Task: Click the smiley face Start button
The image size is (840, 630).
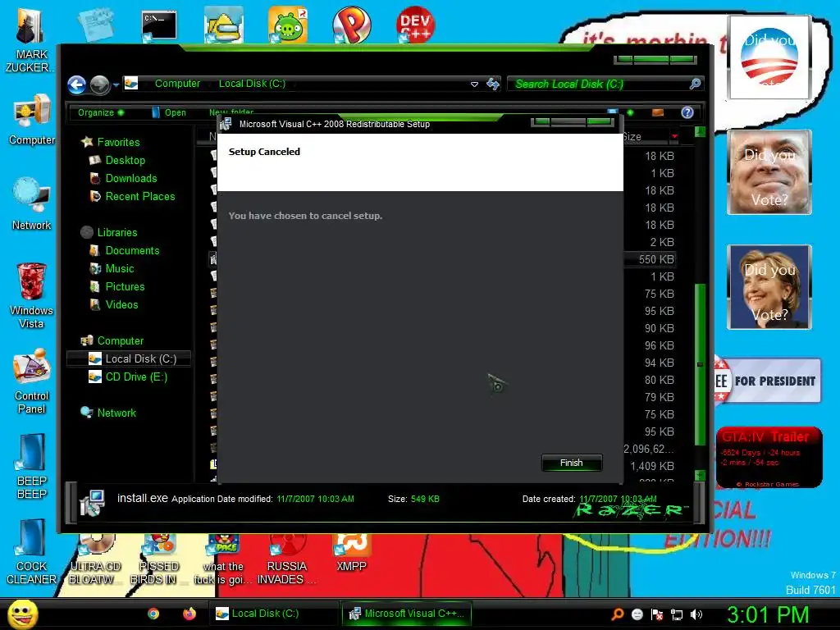Action: tap(22, 614)
